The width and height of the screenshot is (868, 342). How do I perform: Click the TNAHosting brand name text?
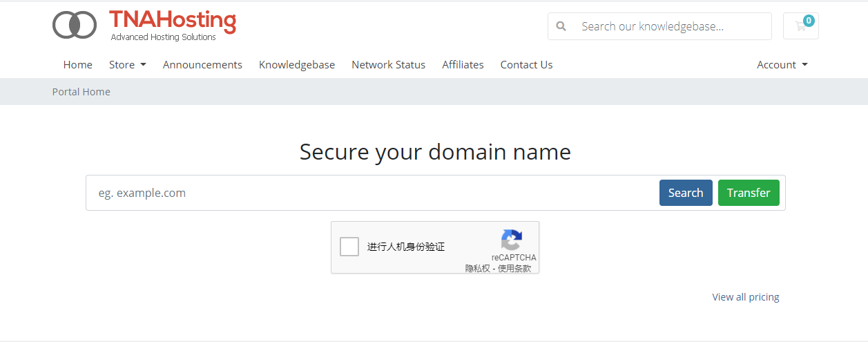(173, 21)
